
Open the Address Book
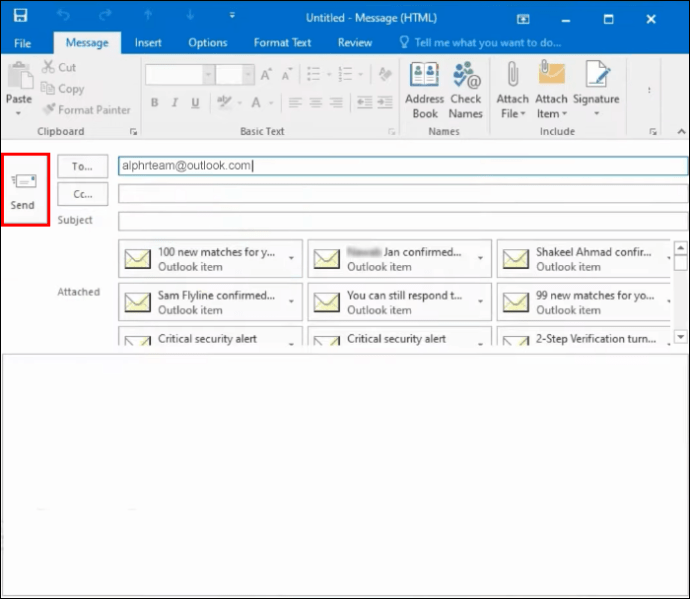pyautogui.click(x=424, y=89)
